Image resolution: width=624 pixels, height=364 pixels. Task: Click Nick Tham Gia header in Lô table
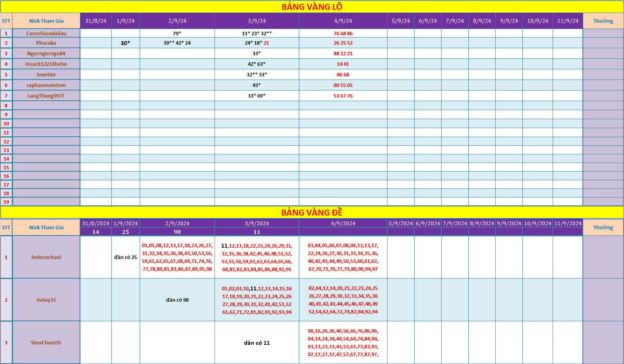coord(46,21)
